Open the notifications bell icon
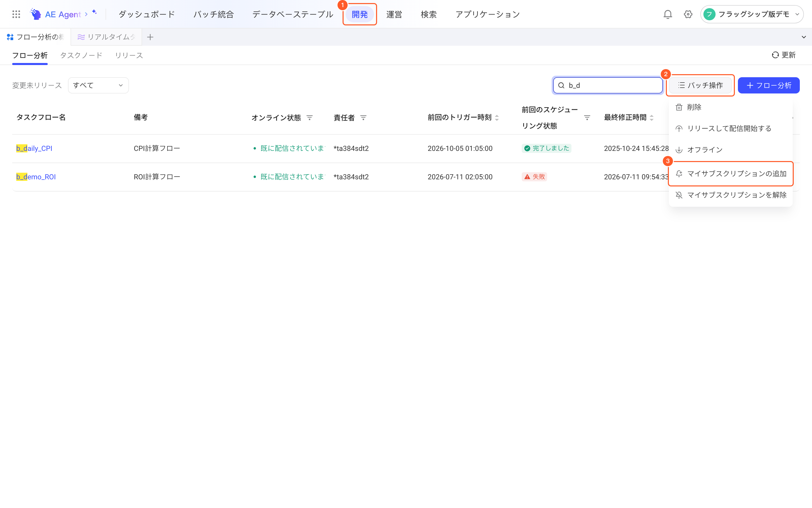 pyautogui.click(x=668, y=14)
